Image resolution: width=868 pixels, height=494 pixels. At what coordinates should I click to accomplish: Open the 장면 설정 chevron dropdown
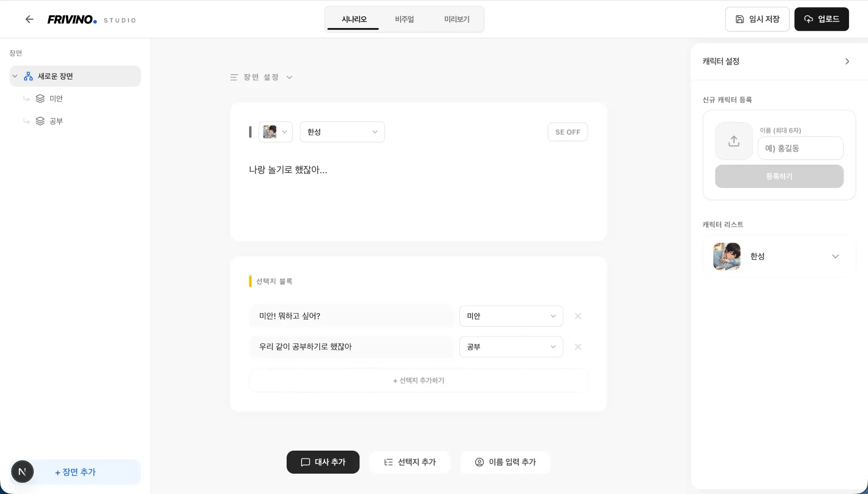[289, 77]
